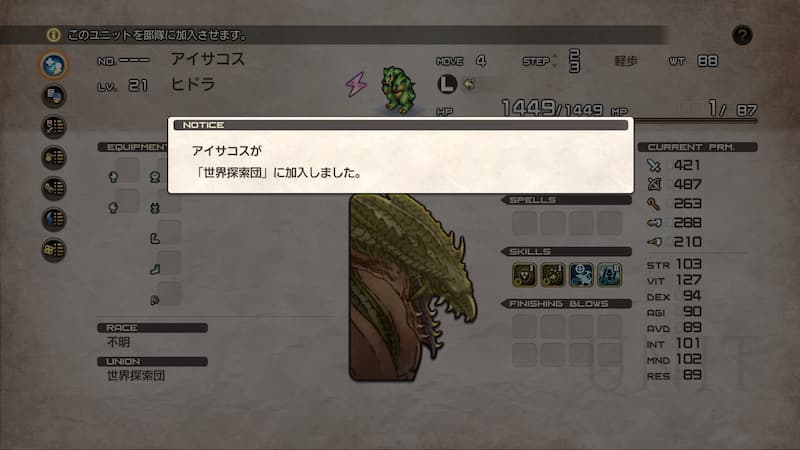The image size is (800, 450).
Task: Click the L size alignment icon
Action: pos(447,84)
